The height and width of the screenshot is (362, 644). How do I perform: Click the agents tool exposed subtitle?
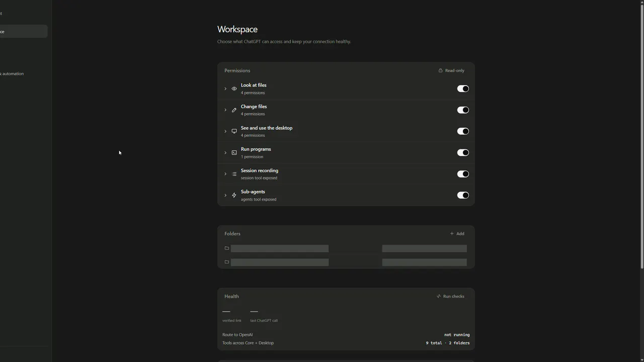(x=259, y=200)
